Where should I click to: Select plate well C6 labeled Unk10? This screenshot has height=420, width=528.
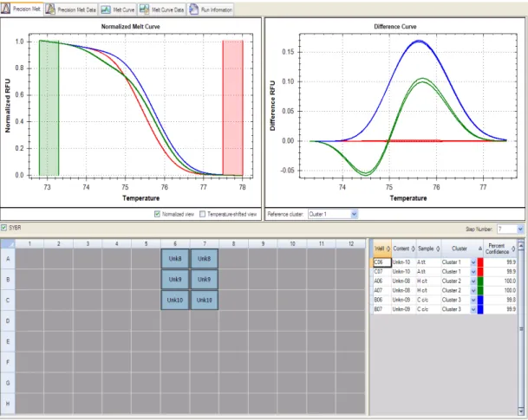tap(175, 300)
